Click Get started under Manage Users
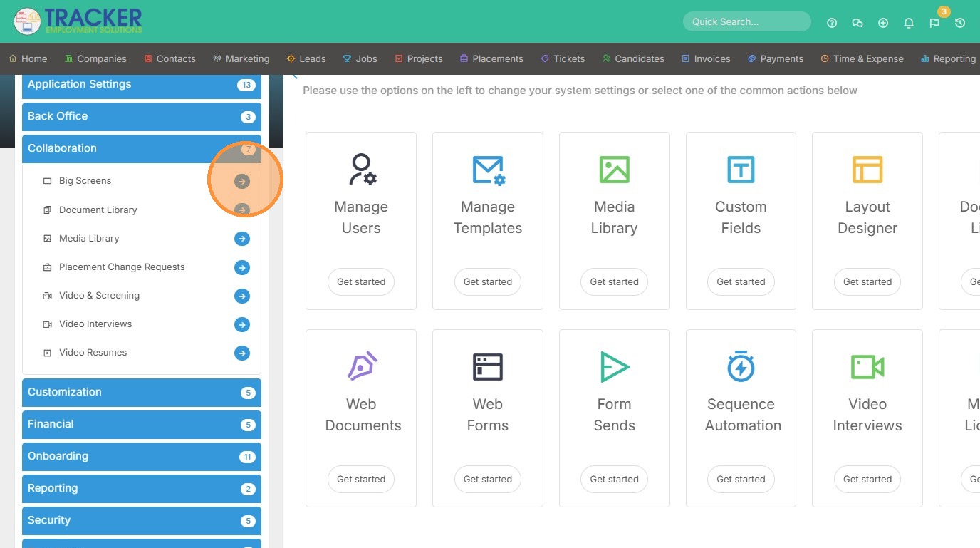 point(361,282)
